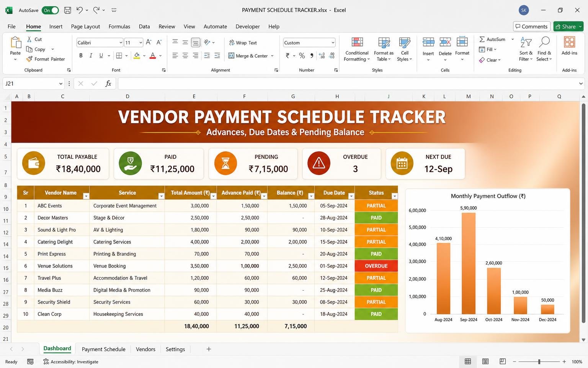Image resolution: width=588 pixels, height=368 pixels.
Task: Switch to the Settings sheet tab
Action: pos(175,349)
